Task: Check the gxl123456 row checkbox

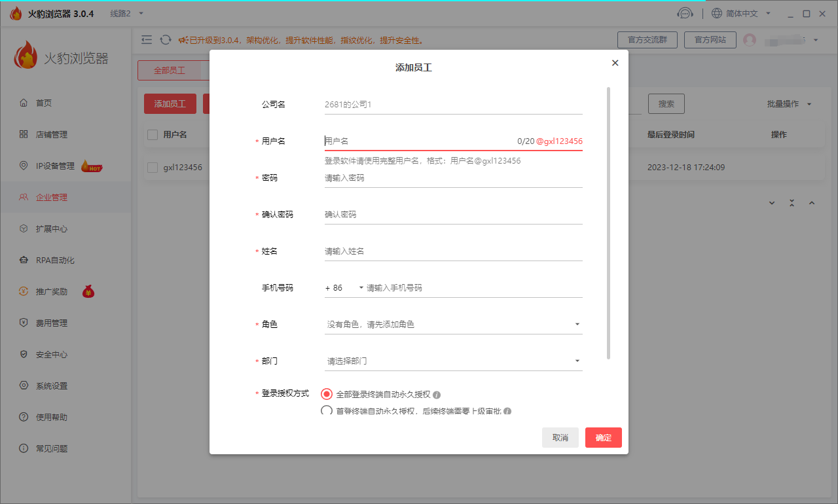Action: pyautogui.click(x=153, y=168)
